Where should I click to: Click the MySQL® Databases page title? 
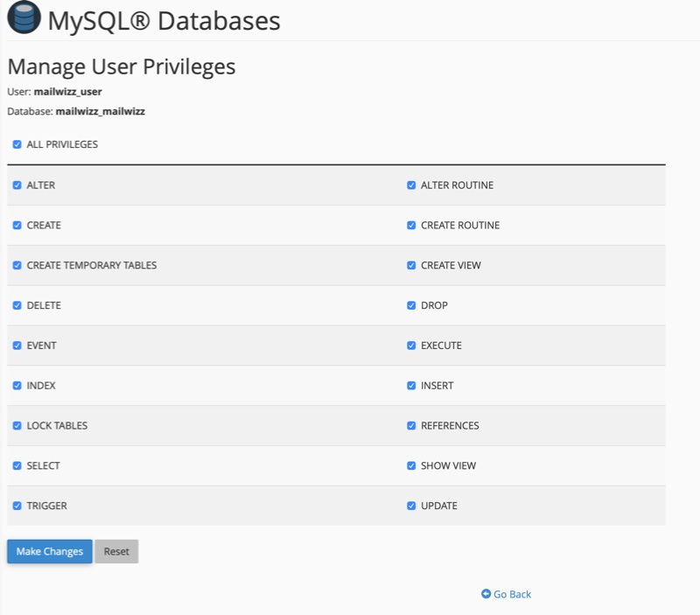tap(164, 20)
